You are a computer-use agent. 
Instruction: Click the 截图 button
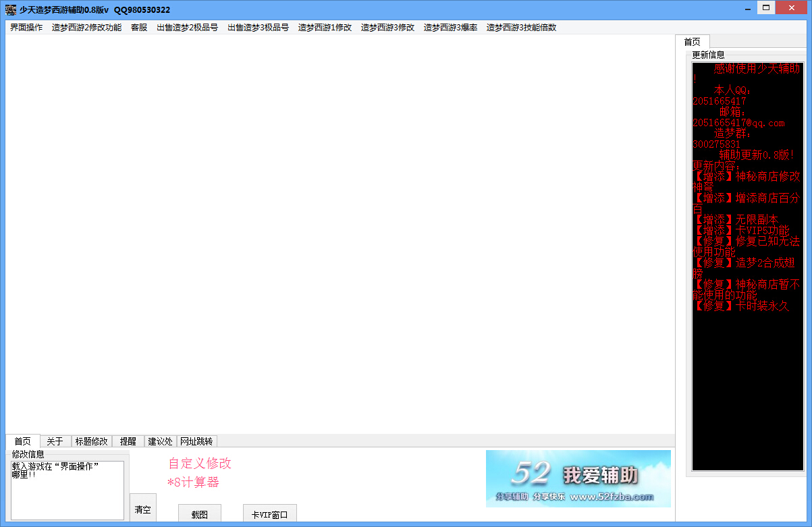tap(199, 514)
